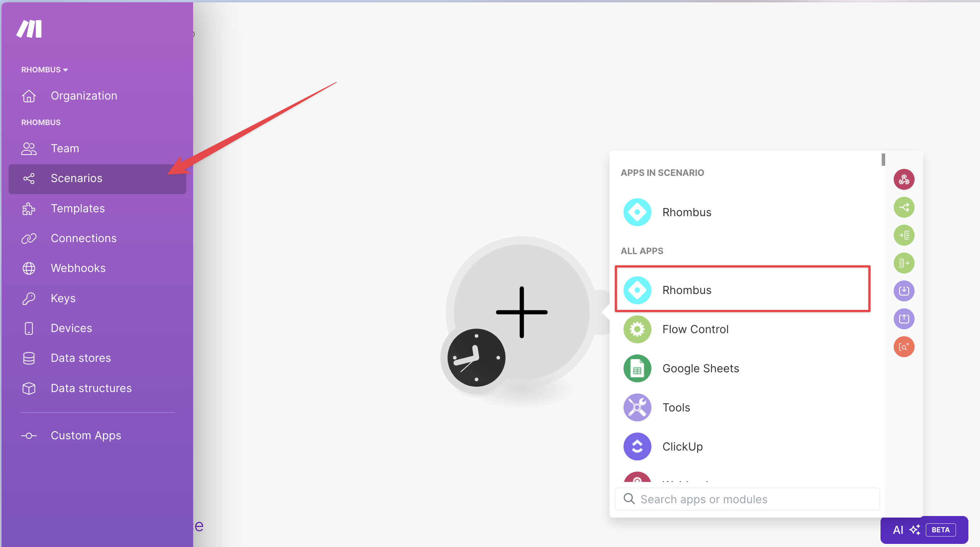Viewport: 980px width, 547px height.
Task: Click the Data stores database icon
Action: 29,358
